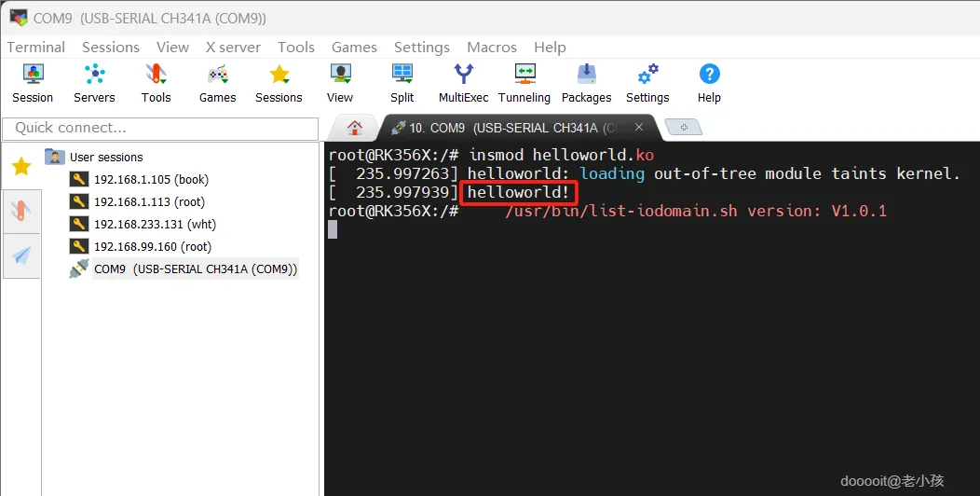Select session 192.168.233.131 (wht)

(x=155, y=224)
